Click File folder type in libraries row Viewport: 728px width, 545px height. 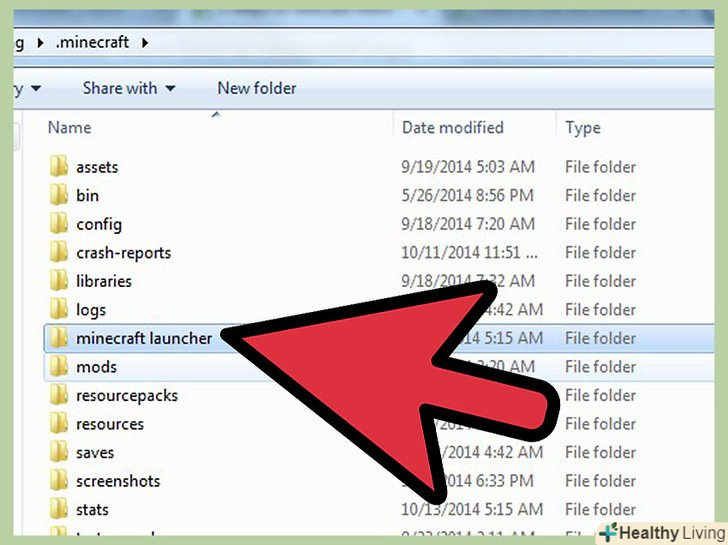[x=600, y=281]
